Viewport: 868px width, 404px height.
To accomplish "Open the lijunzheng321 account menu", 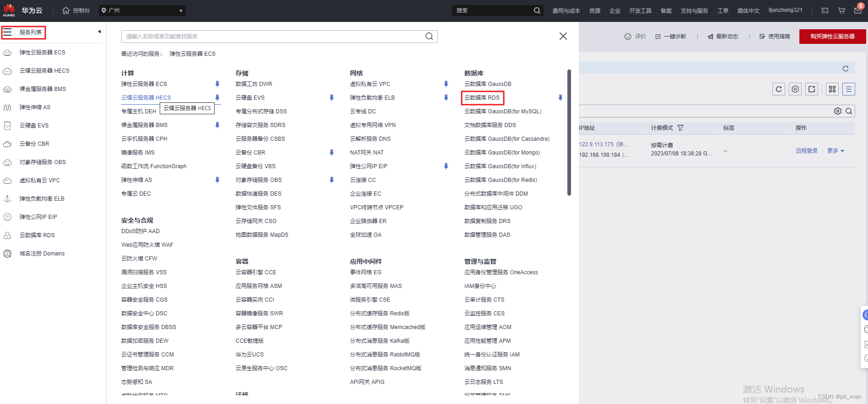I will tap(785, 10).
